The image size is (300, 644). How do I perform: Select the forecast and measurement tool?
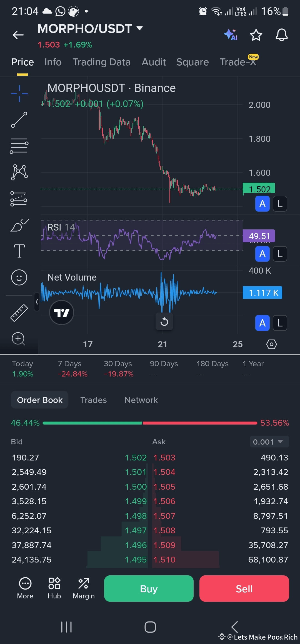(19, 199)
